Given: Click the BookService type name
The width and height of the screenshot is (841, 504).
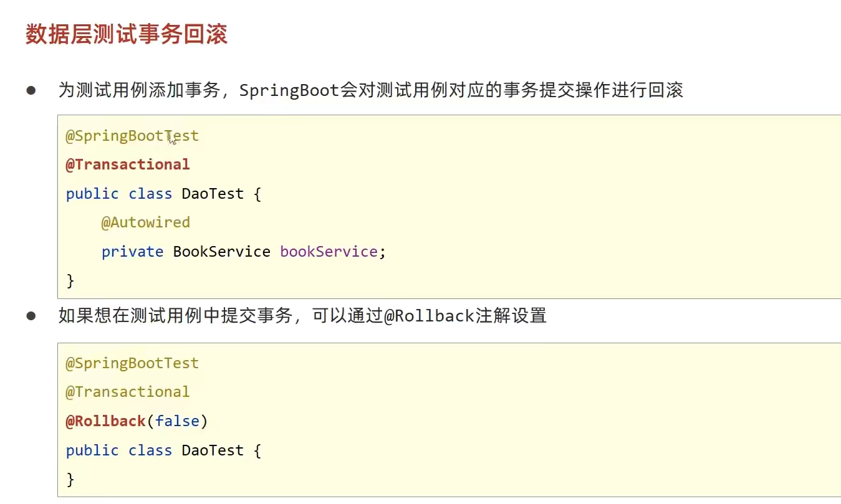Looking at the screenshot, I should pyautogui.click(x=221, y=252).
